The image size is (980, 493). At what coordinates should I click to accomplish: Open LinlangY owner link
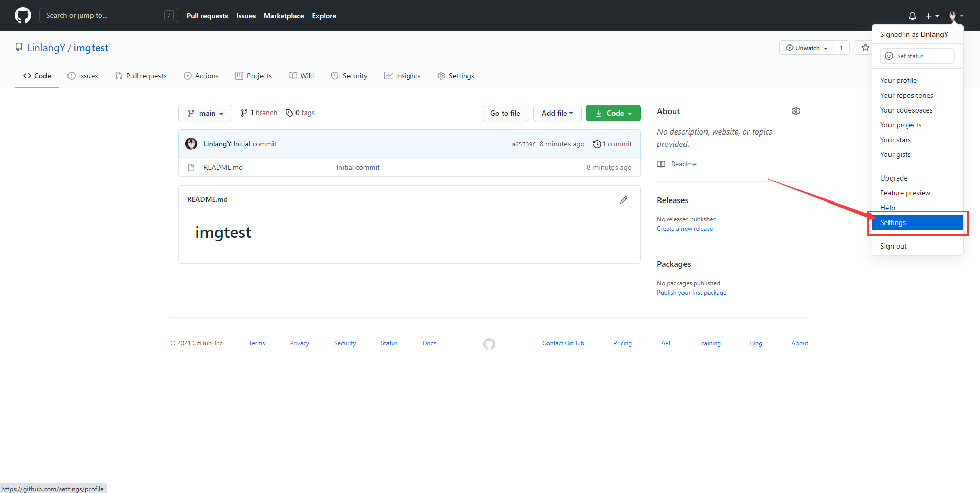(46, 48)
